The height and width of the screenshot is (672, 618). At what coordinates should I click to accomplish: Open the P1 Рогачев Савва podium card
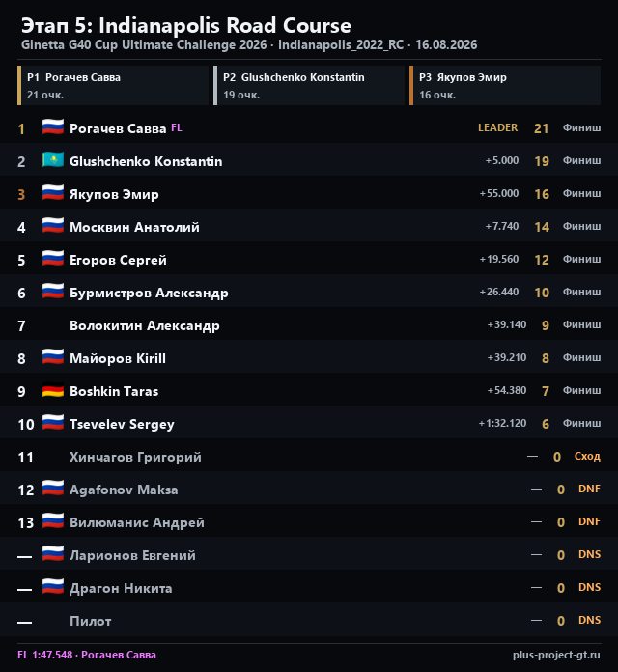[x=113, y=85]
